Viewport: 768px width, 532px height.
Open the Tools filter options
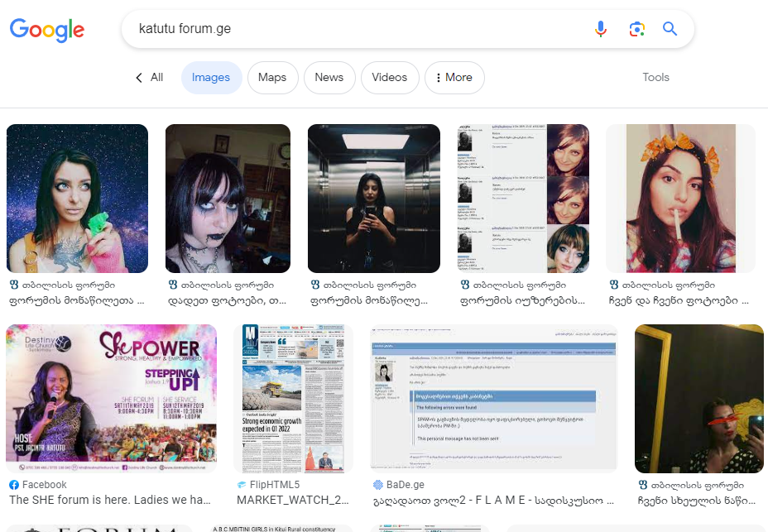click(655, 78)
